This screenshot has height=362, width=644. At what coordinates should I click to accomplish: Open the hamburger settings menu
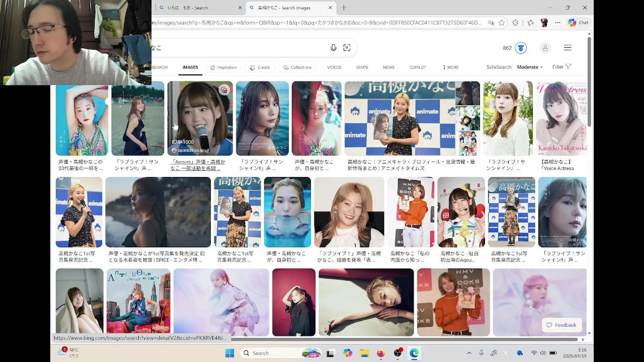pos(568,48)
